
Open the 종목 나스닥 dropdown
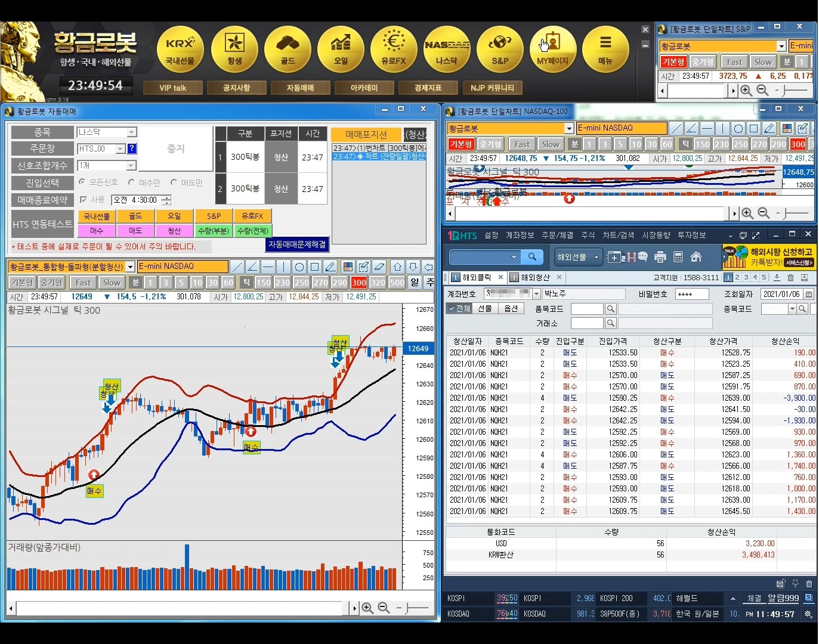pos(132,132)
